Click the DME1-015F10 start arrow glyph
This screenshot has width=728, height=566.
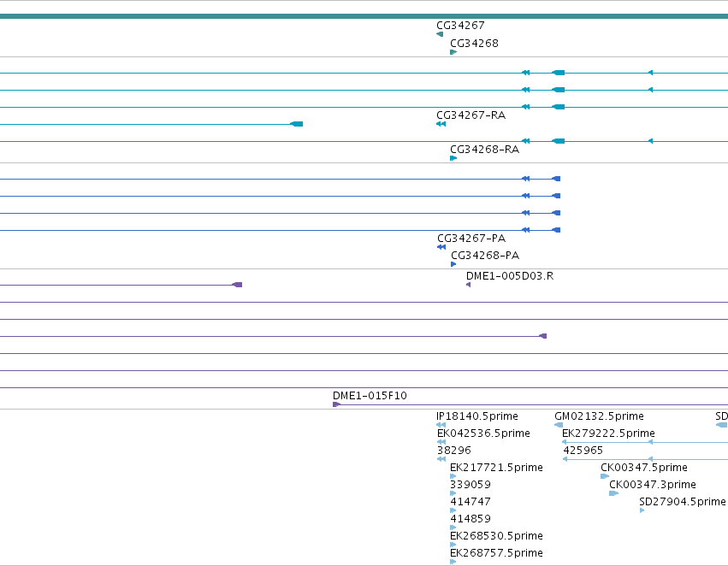coord(336,404)
